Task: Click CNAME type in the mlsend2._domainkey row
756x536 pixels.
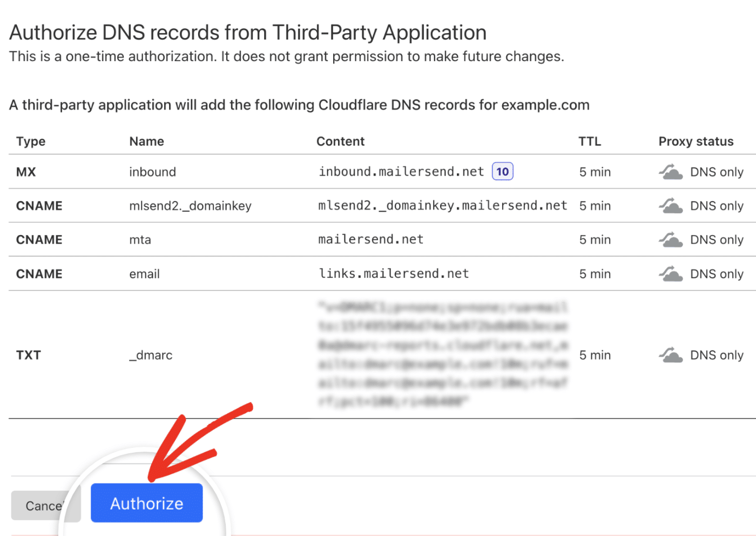Action: pos(39,206)
